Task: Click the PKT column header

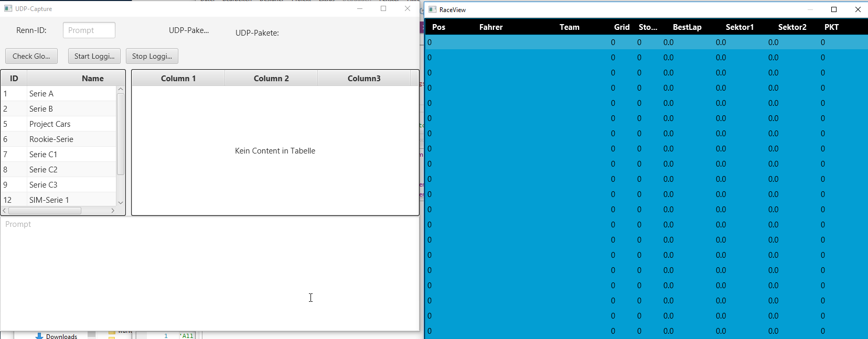Action: coord(831,27)
